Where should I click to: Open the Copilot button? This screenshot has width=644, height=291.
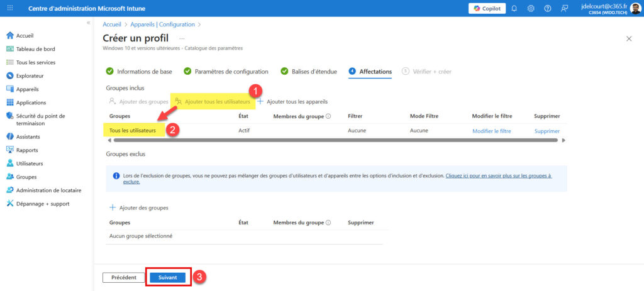[487, 8]
